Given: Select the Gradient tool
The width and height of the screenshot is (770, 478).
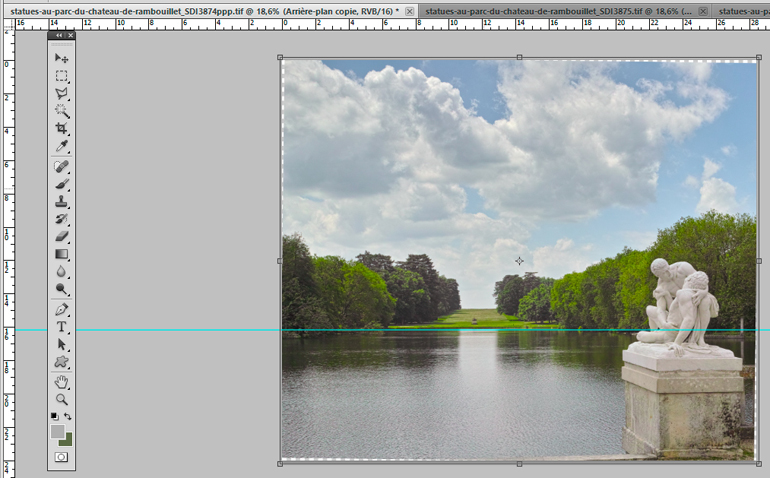Looking at the screenshot, I should (61, 254).
